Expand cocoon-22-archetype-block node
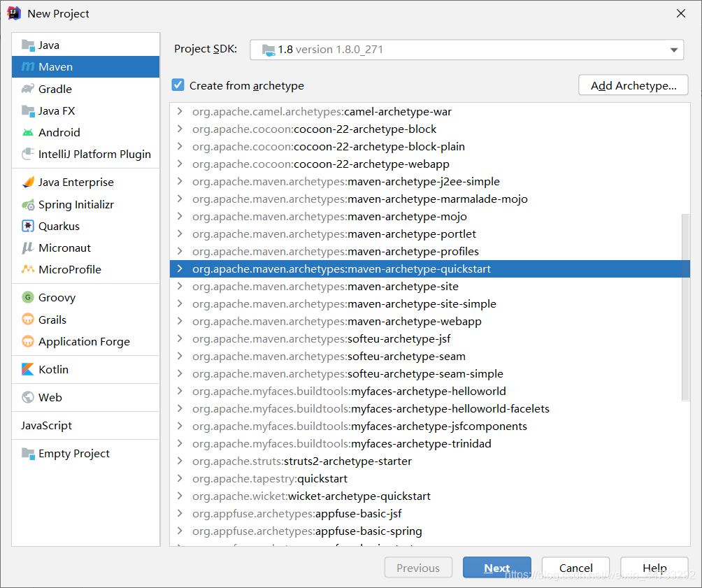 (180, 129)
